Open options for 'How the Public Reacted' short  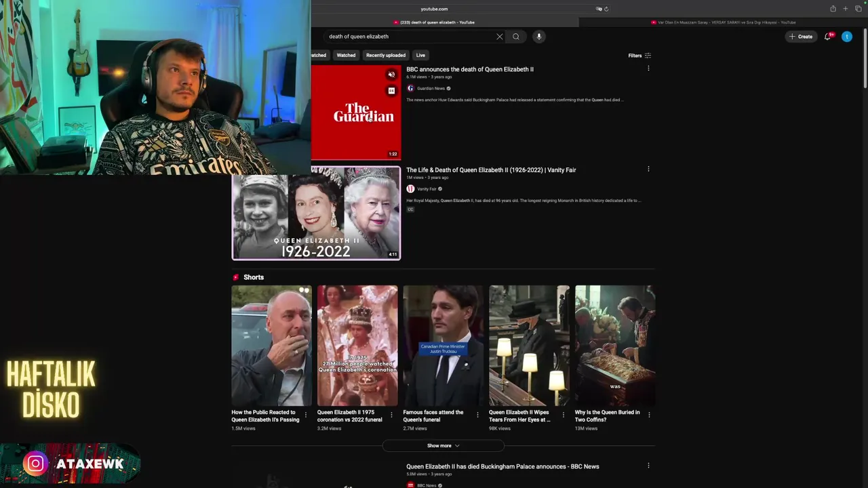tap(305, 415)
